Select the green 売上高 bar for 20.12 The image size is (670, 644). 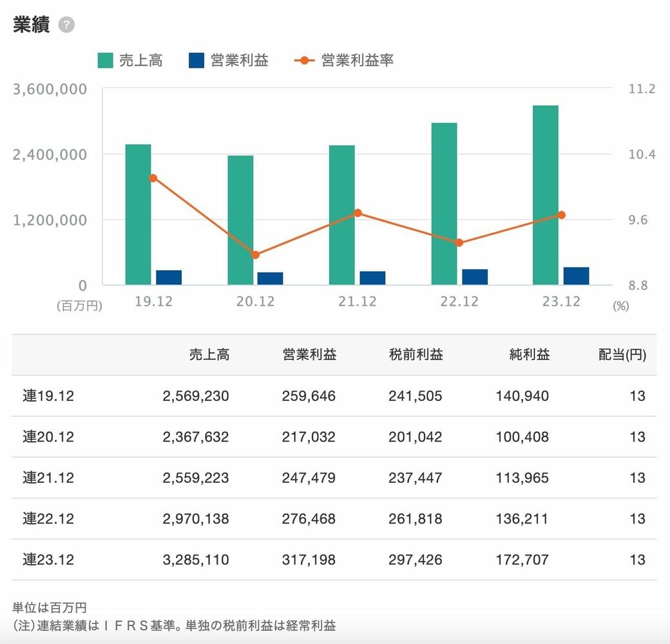point(240,220)
